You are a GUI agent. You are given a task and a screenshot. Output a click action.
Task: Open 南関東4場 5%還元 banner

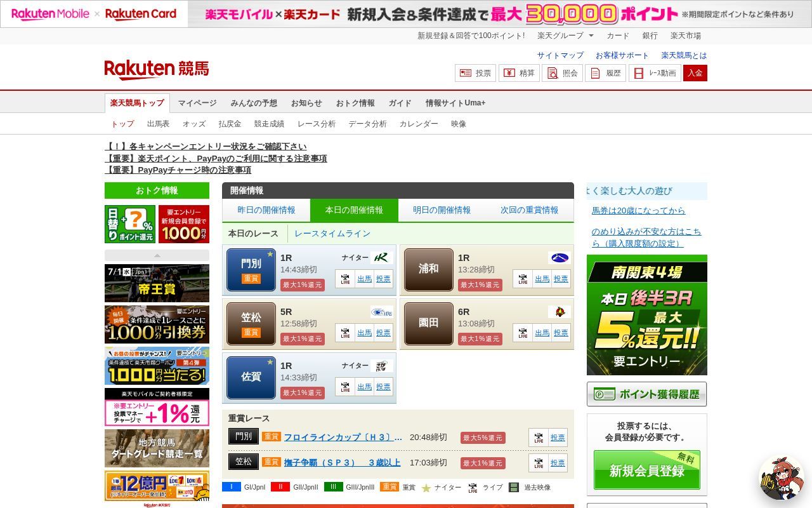[x=646, y=315]
